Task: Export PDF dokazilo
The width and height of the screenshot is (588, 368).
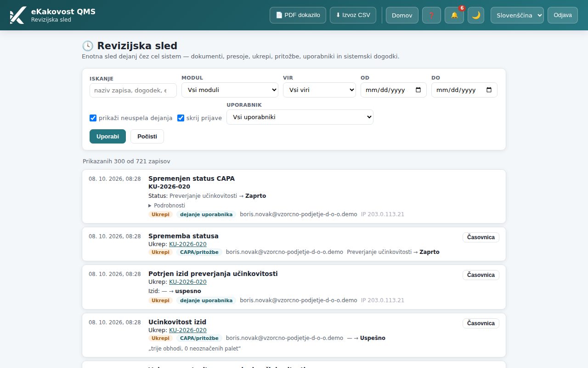Action: (298, 15)
